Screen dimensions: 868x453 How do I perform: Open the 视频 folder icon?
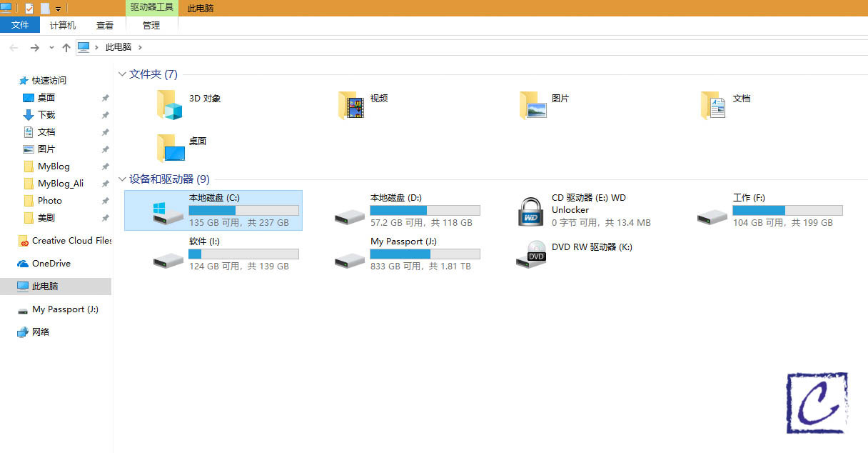tap(352, 105)
